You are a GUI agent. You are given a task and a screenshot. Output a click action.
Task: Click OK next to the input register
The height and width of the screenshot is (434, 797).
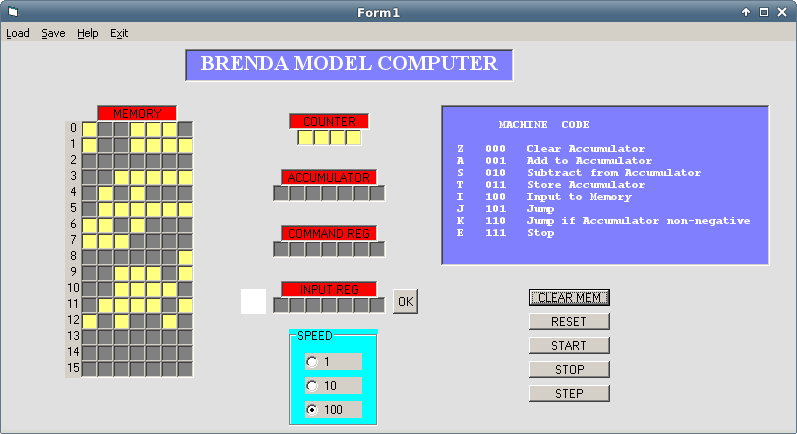(405, 301)
